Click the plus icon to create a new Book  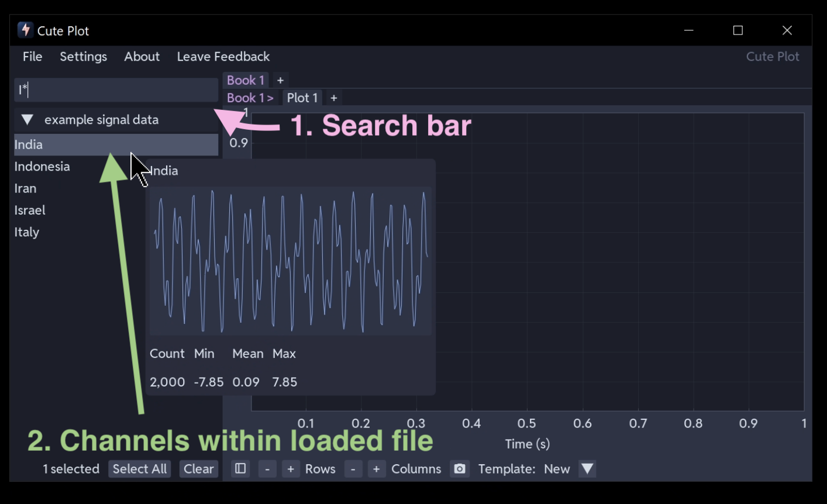tap(280, 80)
